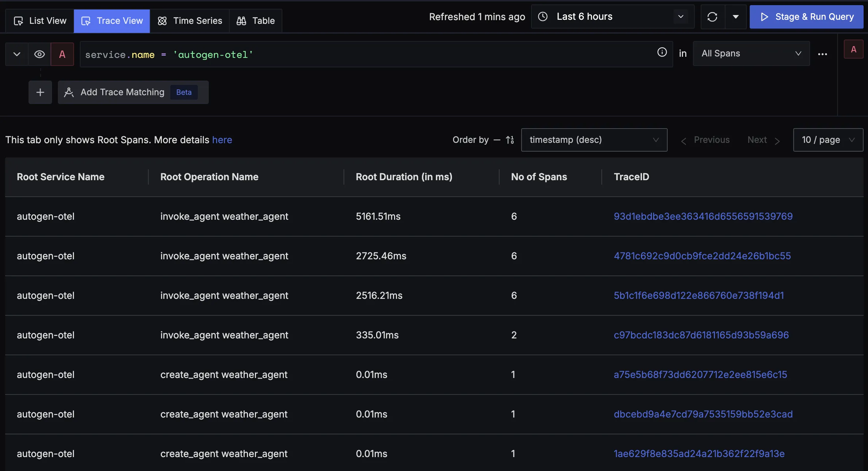Click the red A label in the query builder
The width and height of the screenshot is (868, 471).
point(62,54)
